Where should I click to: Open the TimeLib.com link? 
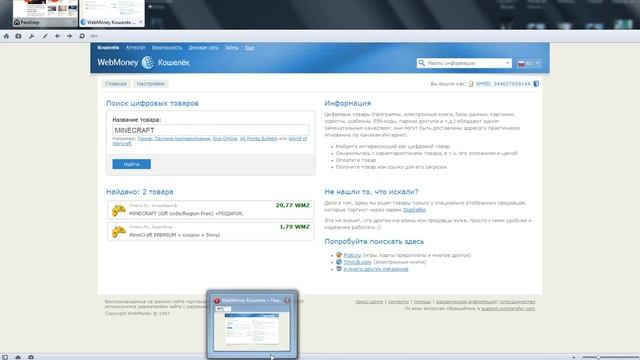coord(358,262)
